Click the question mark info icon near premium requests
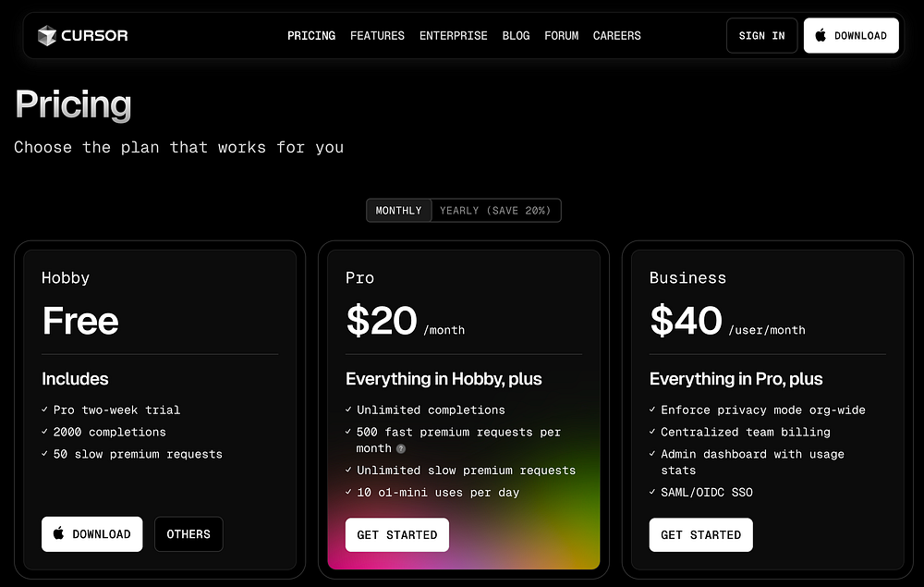924x587 pixels. 401,448
